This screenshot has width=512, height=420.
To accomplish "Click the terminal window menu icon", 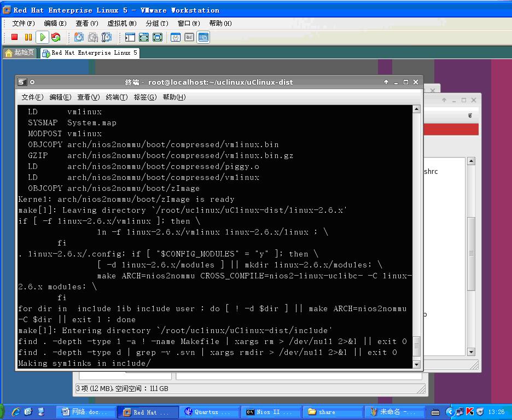I will point(22,82).
